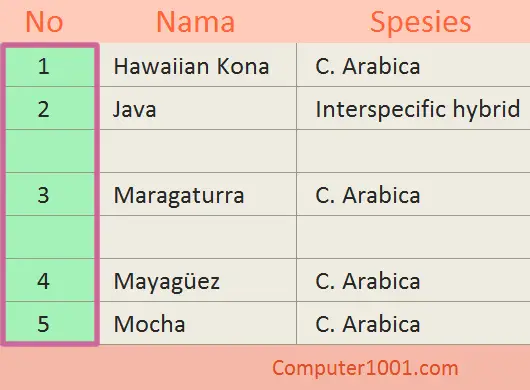The image size is (530, 390).
Task: Select the cell containing number 2
Action: click(50, 108)
